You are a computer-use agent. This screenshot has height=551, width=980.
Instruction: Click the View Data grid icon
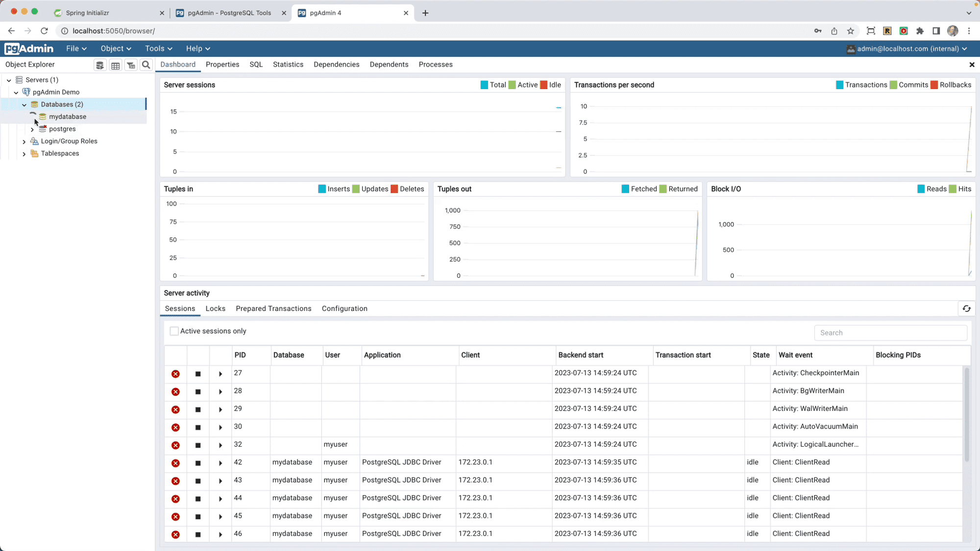point(116,65)
